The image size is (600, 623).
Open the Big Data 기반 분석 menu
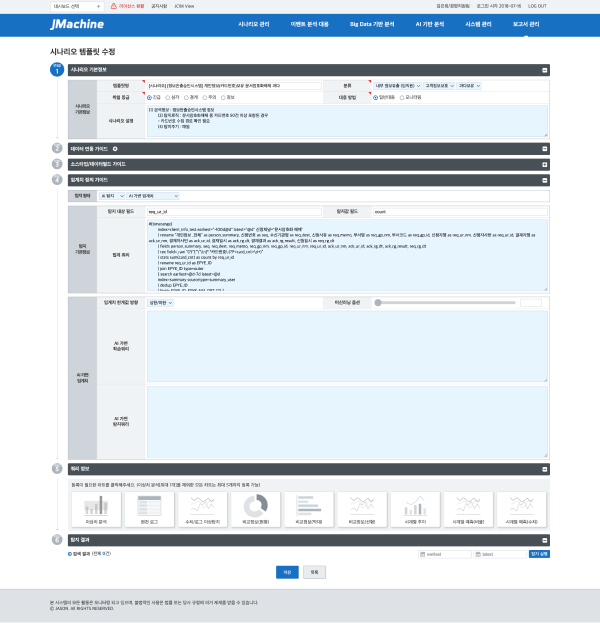click(x=370, y=23)
